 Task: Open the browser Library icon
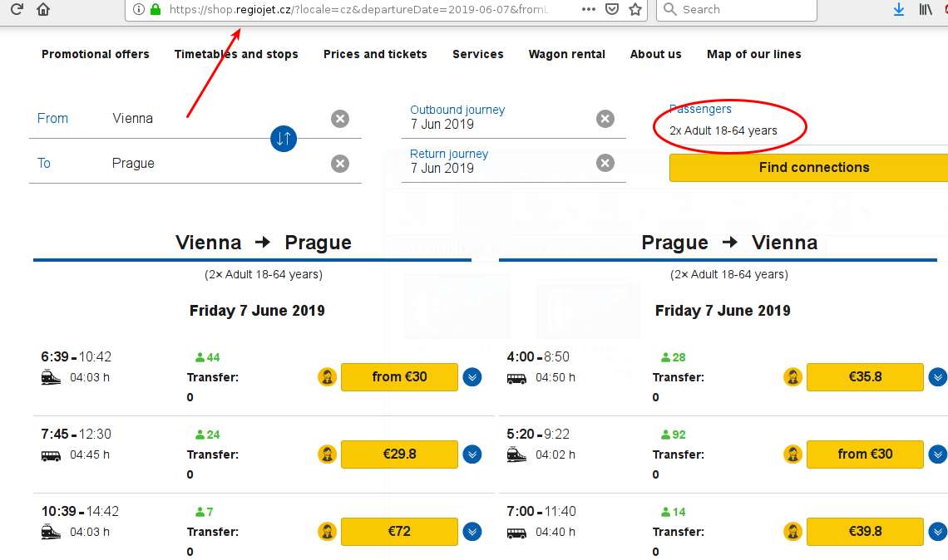point(926,10)
